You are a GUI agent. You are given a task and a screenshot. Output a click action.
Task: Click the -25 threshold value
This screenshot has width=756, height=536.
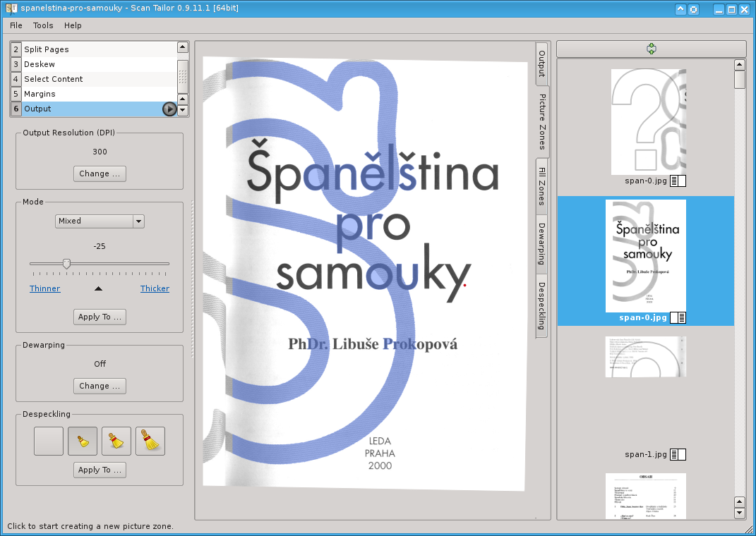[x=100, y=247]
